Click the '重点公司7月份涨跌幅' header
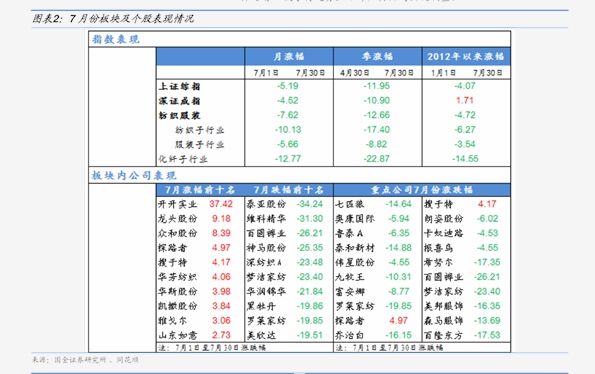Screen dimensions: 595x374 pos(422,190)
